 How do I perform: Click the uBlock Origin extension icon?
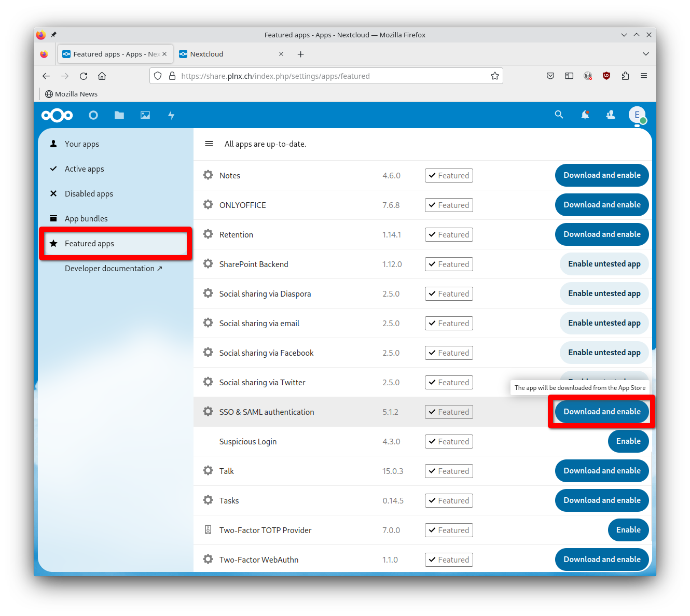point(606,76)
